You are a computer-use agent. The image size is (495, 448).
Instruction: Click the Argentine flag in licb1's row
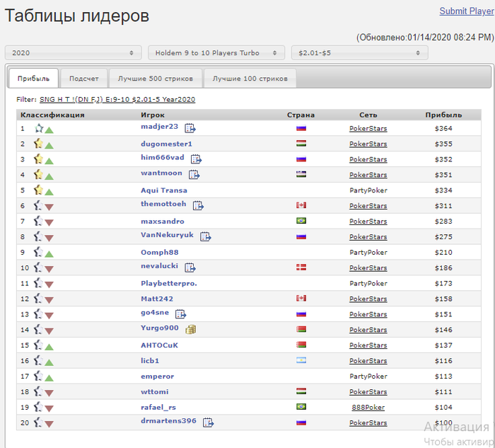[x=301, y=360]
